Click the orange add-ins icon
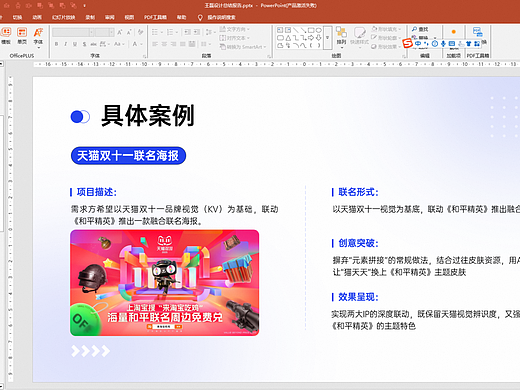Viewport: 520px width, 390px height. click(454, 32)
